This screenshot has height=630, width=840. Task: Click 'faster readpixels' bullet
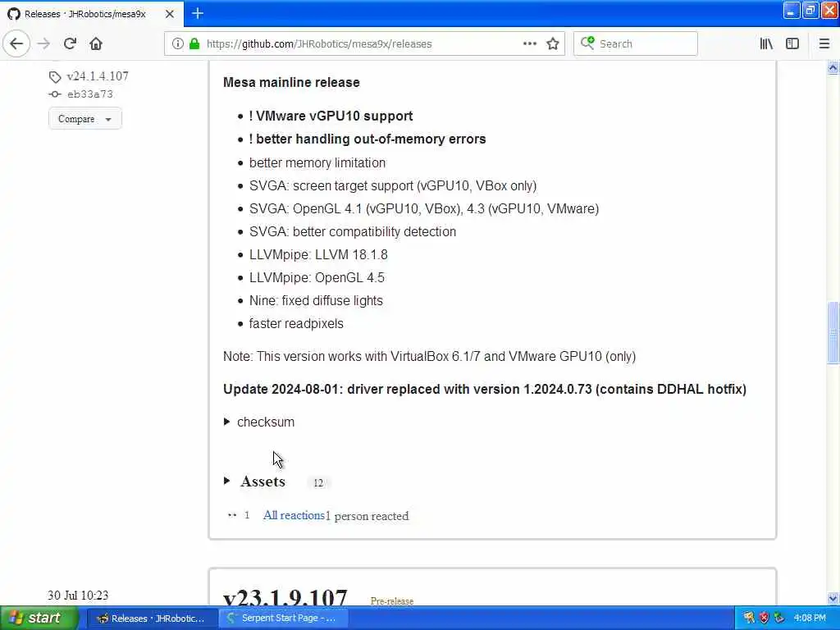pos(296,323)
